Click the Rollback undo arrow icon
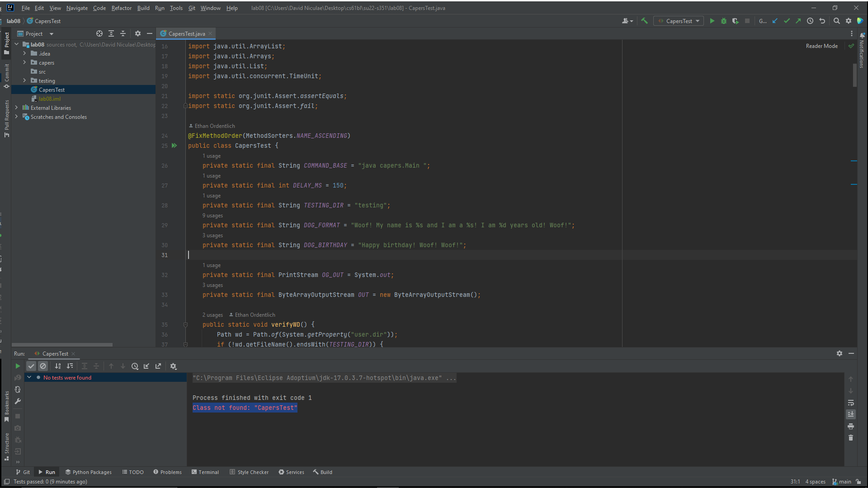 822,21
